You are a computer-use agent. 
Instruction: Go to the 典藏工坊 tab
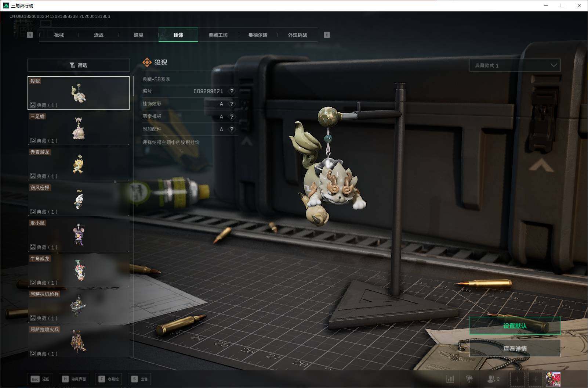pyautogui.click(x=218, y=35)
